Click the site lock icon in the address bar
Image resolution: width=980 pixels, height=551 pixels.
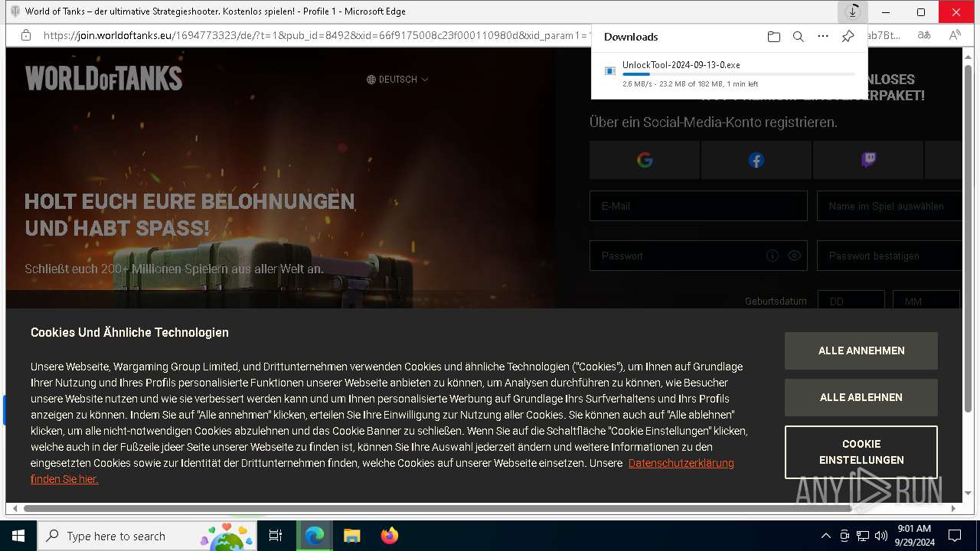coord(26,35)
